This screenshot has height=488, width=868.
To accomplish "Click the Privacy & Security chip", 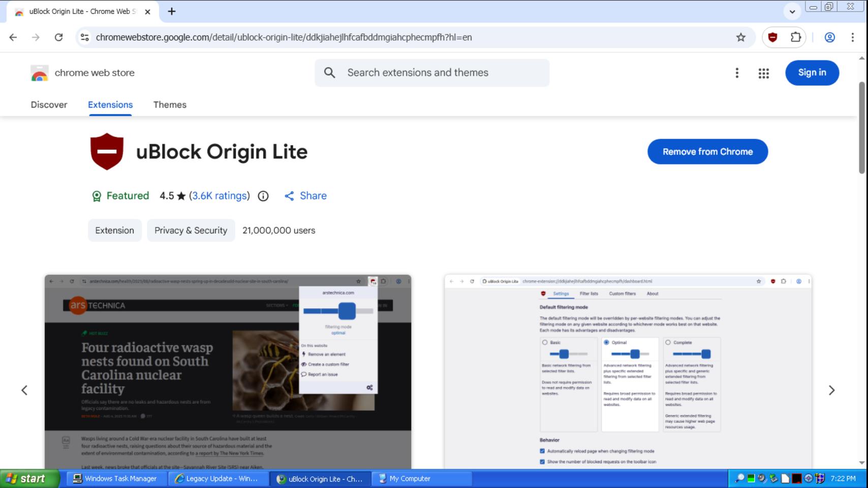I will tap(191, 230).
